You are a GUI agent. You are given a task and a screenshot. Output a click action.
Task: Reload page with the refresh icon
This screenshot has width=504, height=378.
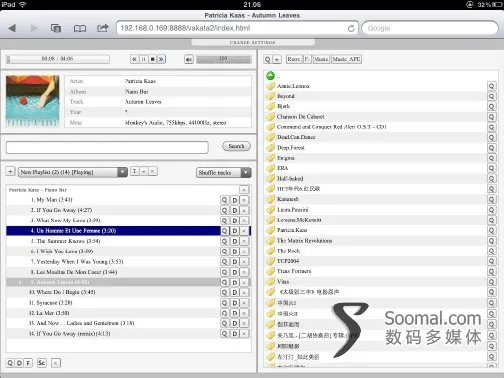click(351, 29)
